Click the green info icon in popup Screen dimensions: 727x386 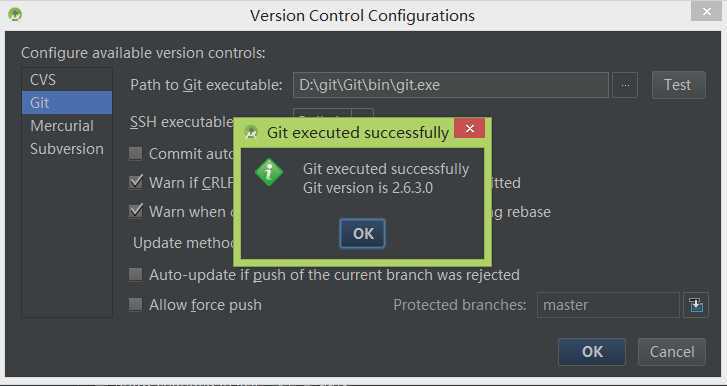click(x=269, y=172)
